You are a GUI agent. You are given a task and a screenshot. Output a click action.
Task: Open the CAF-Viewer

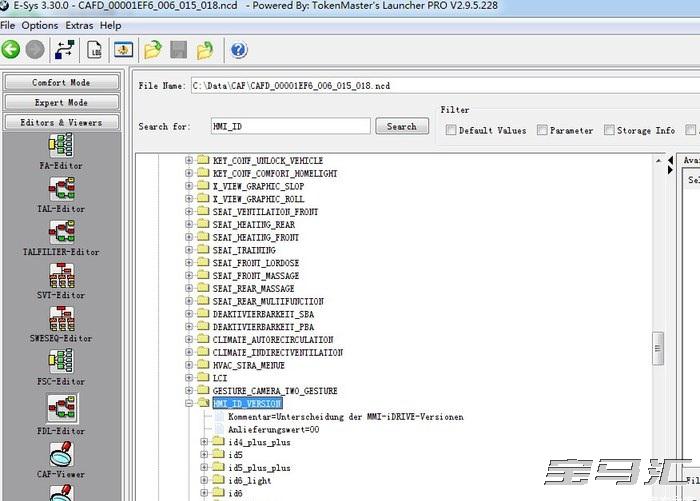(x=61, y=460)
